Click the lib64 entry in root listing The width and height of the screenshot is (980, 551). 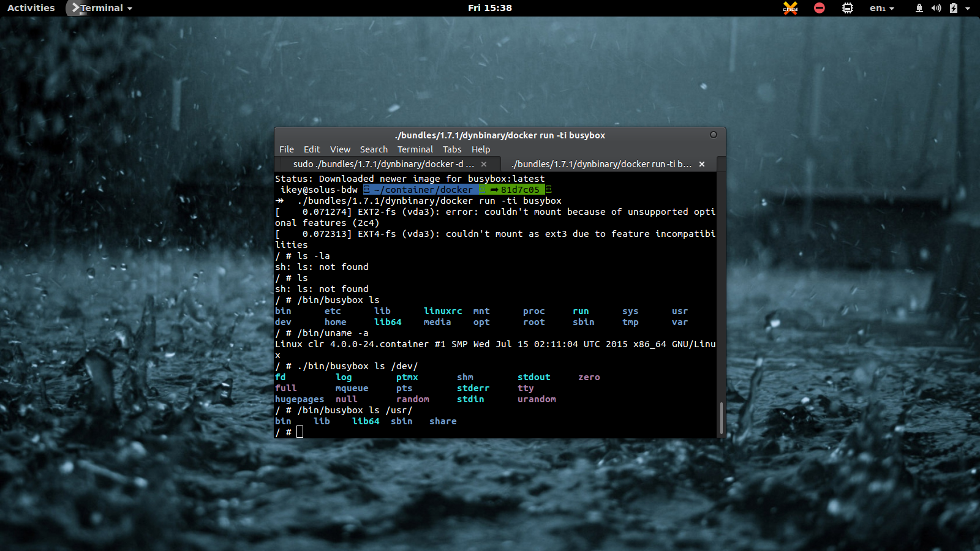click(388, 322)
